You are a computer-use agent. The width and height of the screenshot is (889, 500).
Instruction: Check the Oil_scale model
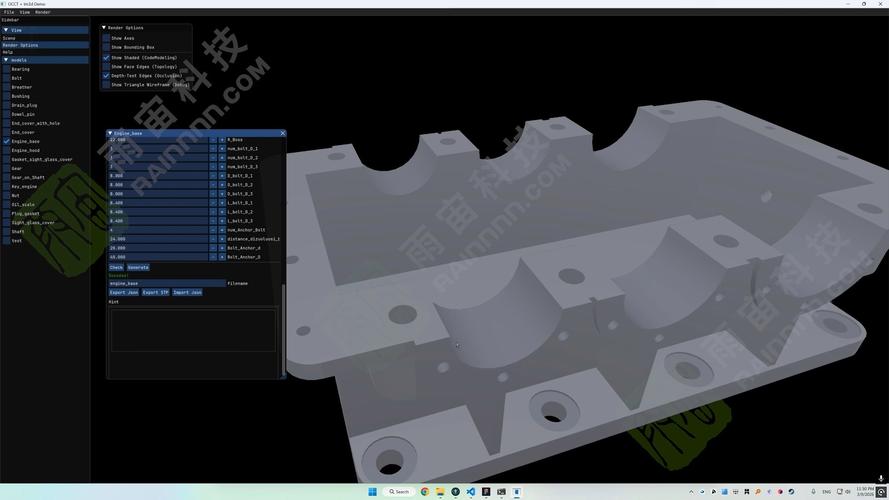click(x=7, y=205)
